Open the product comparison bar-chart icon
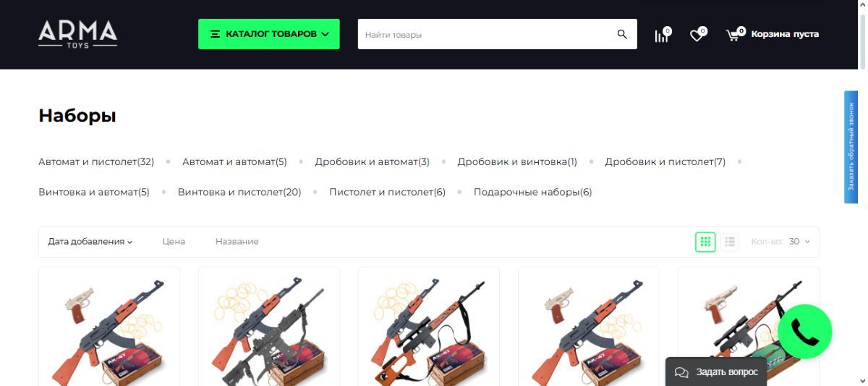 (662, 35)
